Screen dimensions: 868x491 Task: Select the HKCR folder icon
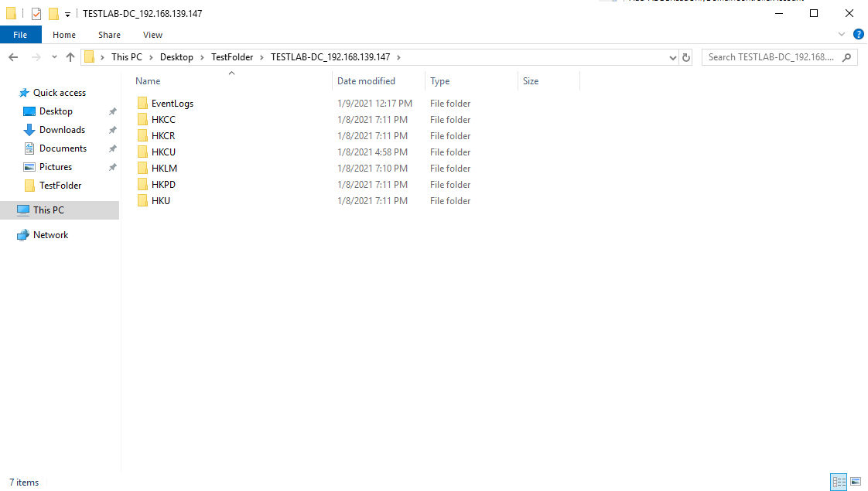click(x=142, y=135)
